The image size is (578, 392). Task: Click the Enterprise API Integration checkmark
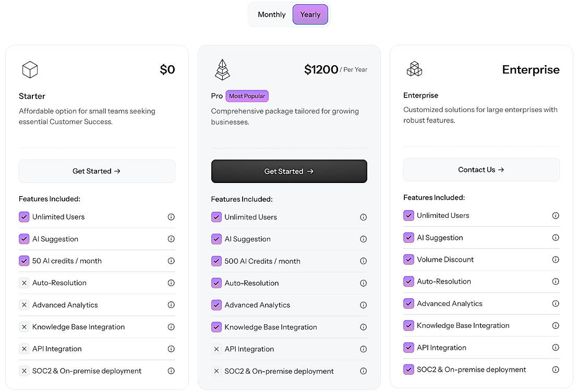pos(408,347)
